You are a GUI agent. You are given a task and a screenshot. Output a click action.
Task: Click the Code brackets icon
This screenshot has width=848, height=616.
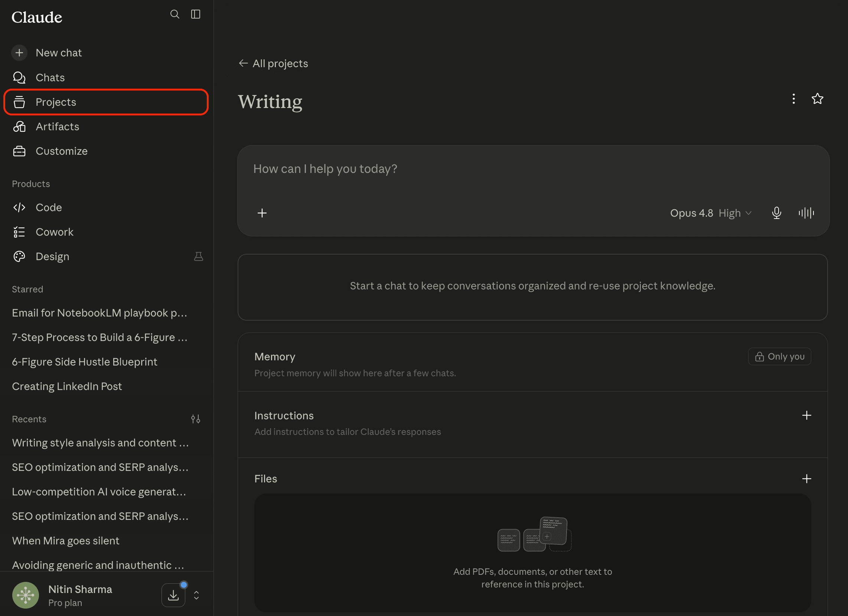coord(19,207)
